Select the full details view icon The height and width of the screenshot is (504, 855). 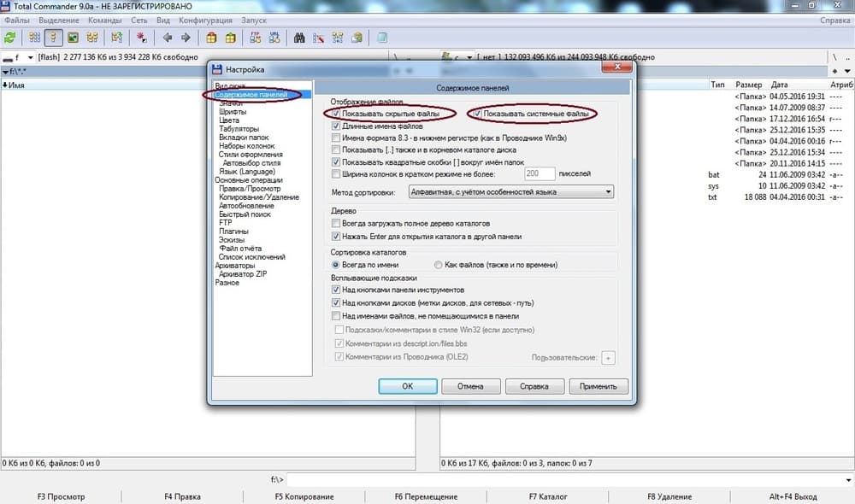(x=53, y=38)
